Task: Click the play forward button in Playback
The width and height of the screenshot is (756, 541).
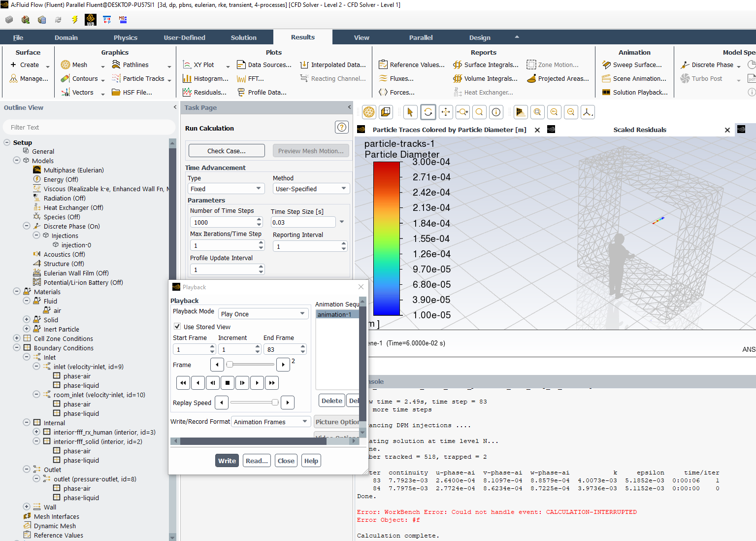Action: 257,382
